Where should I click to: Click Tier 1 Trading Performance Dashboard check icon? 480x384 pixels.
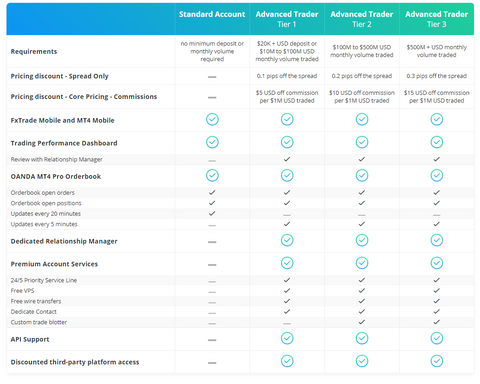pyautogui.click(x=287, y=142)
